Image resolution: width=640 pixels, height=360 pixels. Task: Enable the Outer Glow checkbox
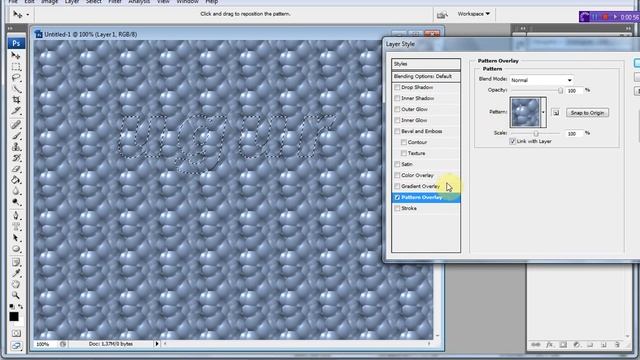coord(397,109)
